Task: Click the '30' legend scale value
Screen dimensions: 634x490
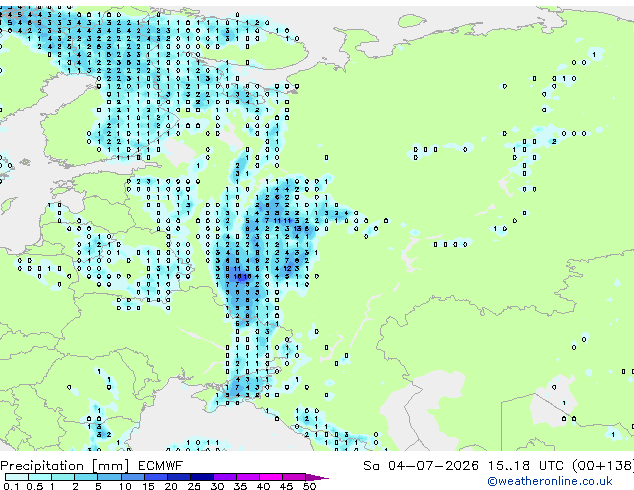Action: pos(217,486)
